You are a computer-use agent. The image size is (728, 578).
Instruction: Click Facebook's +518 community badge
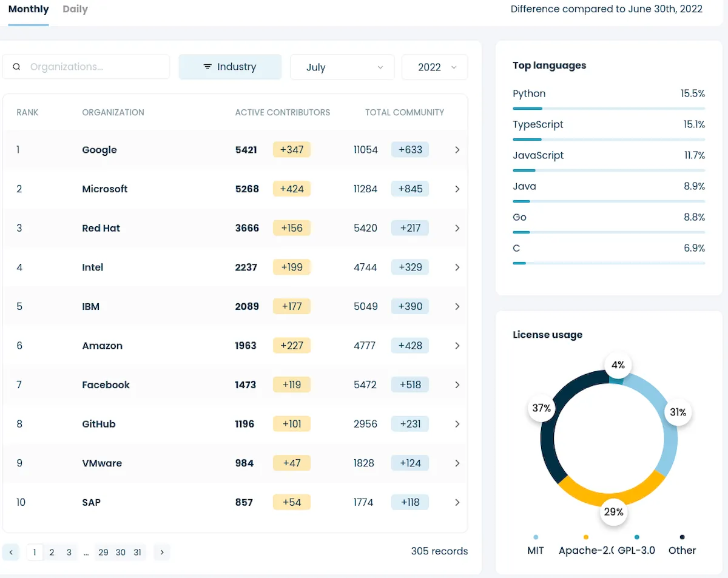point(410,385)
